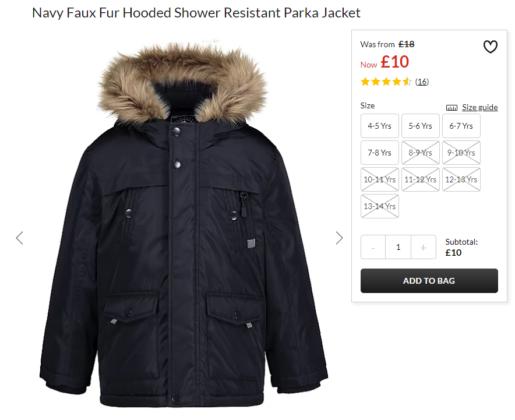
Task: Show next product image with right arrow
Action: 339,238
